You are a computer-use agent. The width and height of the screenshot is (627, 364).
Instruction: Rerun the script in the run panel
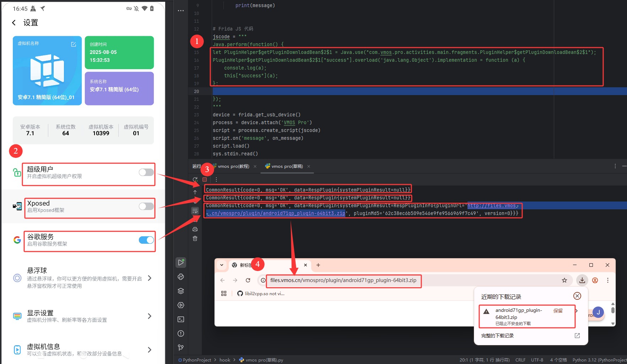click(195, 180)
